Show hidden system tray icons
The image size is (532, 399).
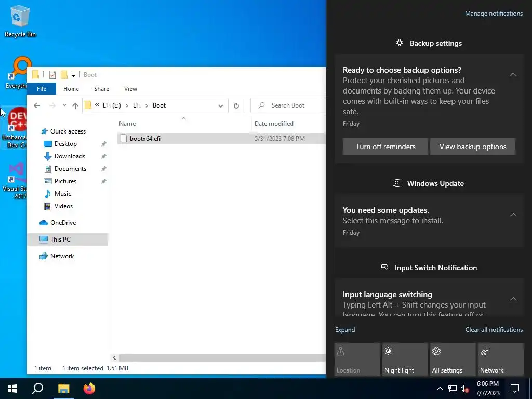(440, 389)
